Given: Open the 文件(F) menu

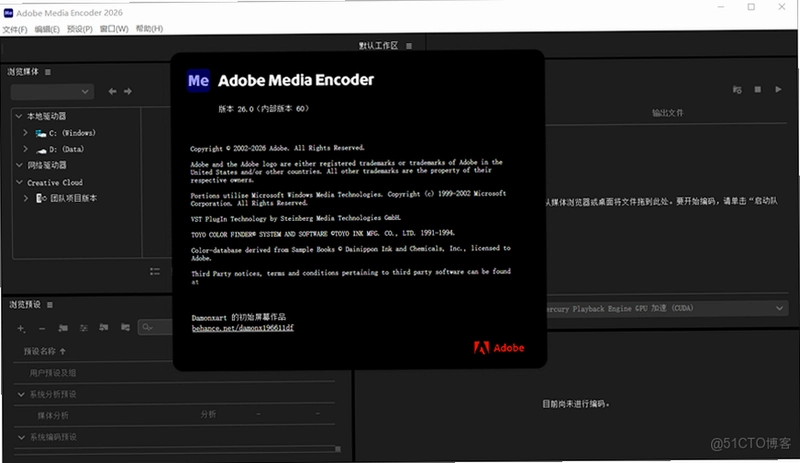Looking at the screenshot, I should coord(15,29).
